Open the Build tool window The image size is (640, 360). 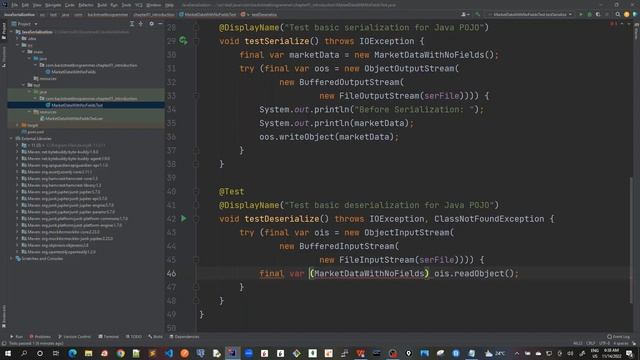(156, 337)
